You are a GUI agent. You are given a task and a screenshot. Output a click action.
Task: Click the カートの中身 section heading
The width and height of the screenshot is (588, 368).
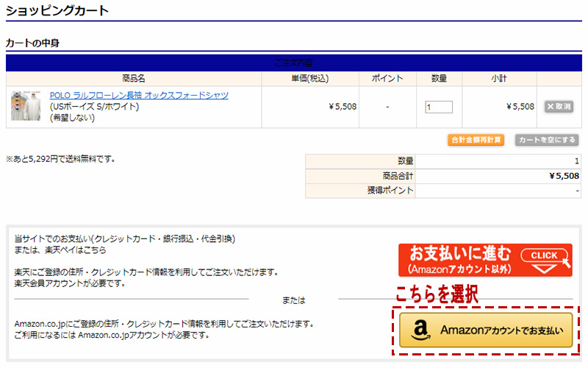(x=32, y=43)
